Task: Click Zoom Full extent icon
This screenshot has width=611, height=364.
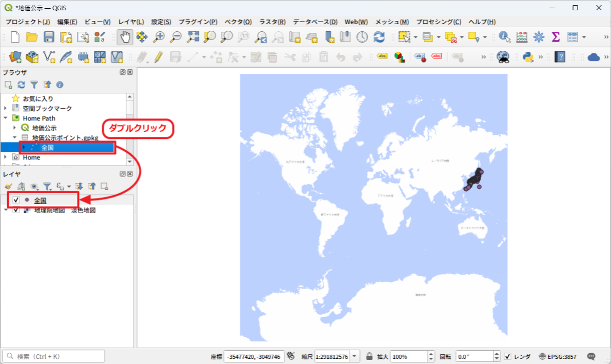Action: pyautogui.click(x=193, y=37)
